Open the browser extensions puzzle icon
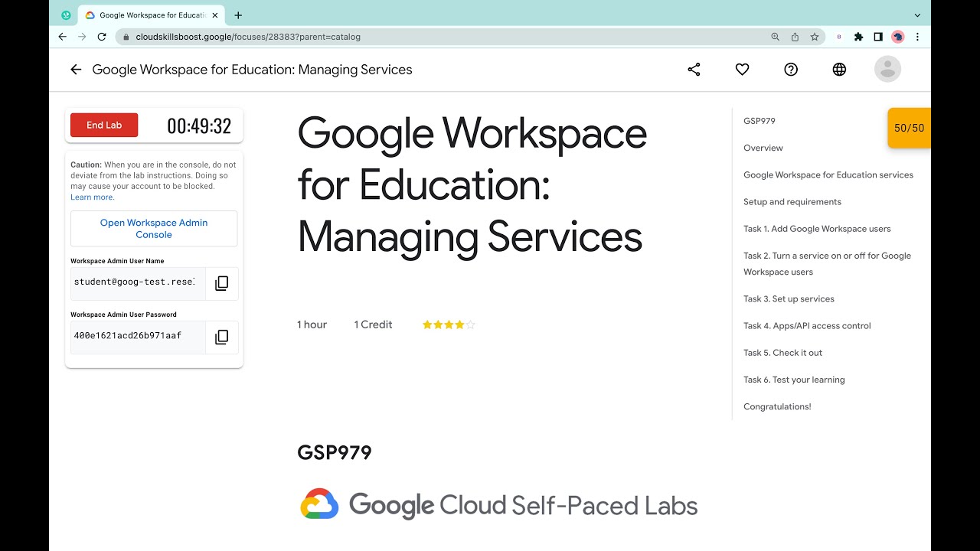This screenshot has width=980, height=551. point(858,37)
